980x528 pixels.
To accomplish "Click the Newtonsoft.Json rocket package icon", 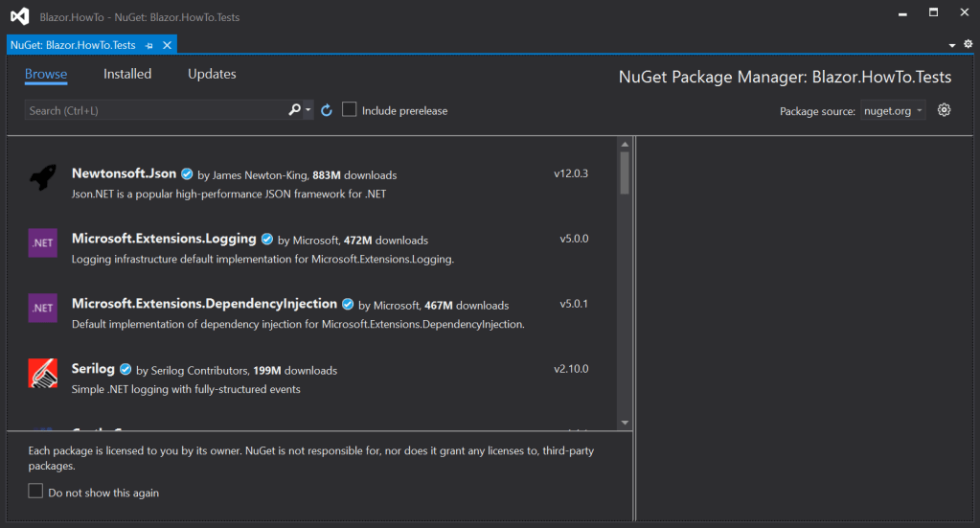I will [x=42, y=178].
